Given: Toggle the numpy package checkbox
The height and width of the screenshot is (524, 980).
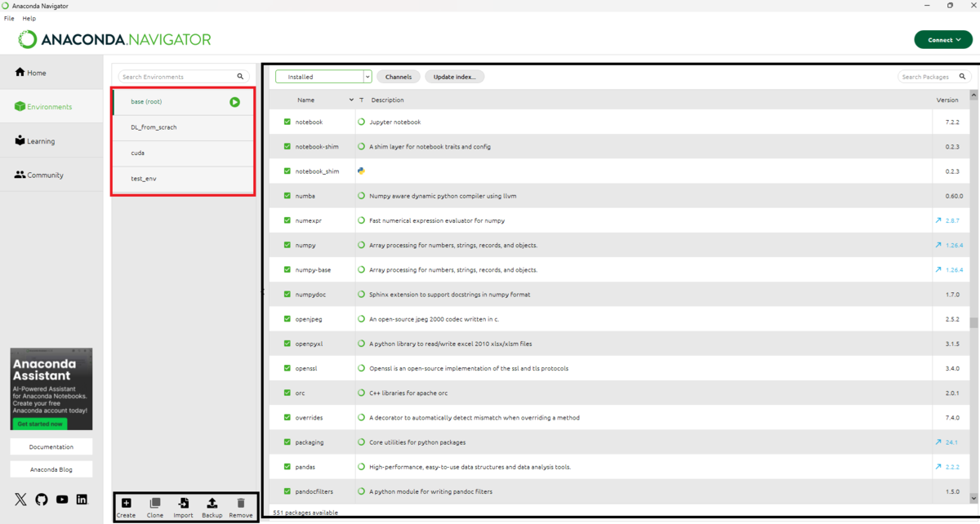Looking at the screenshot, I should click(x=287, y=245).
